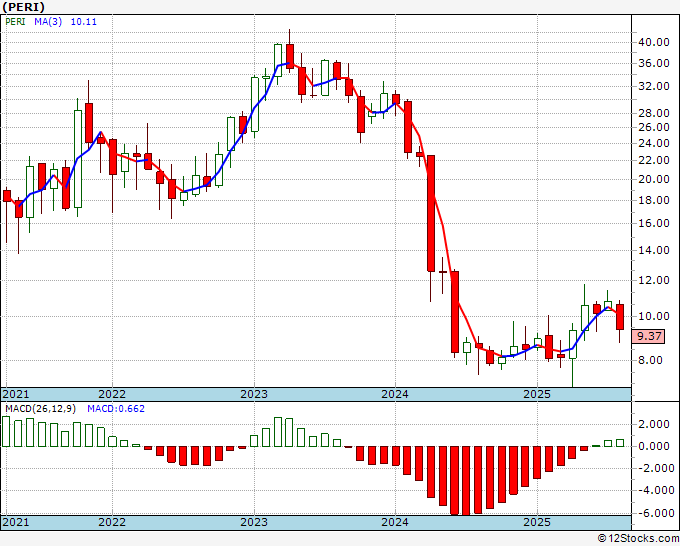Click the 9.37 current price tag

648,336
